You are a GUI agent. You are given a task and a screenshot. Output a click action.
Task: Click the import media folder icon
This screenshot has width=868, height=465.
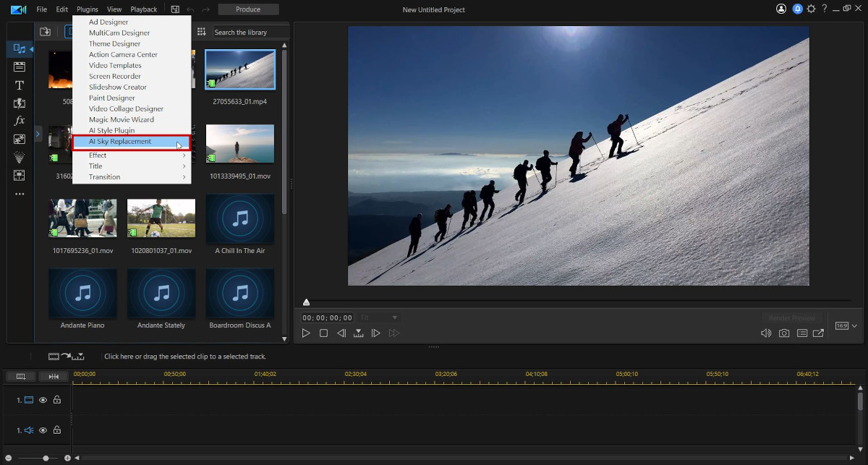[45, 32]
